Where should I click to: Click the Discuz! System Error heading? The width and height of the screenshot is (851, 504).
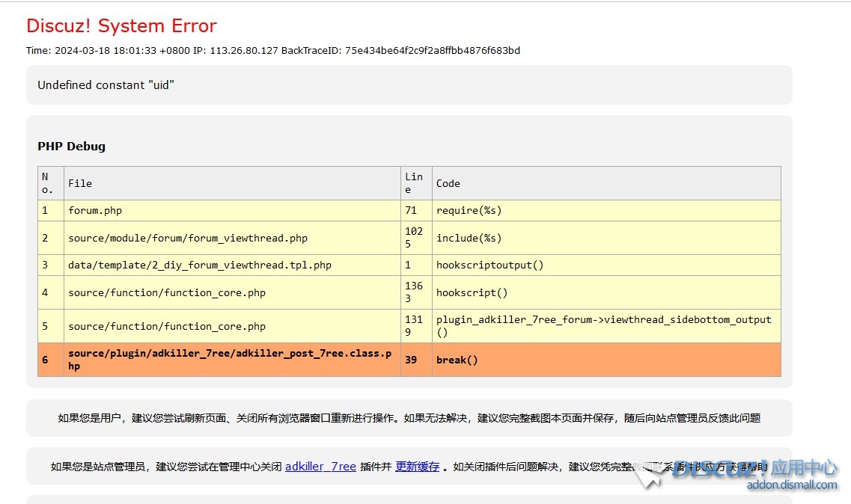pos(121,26)
